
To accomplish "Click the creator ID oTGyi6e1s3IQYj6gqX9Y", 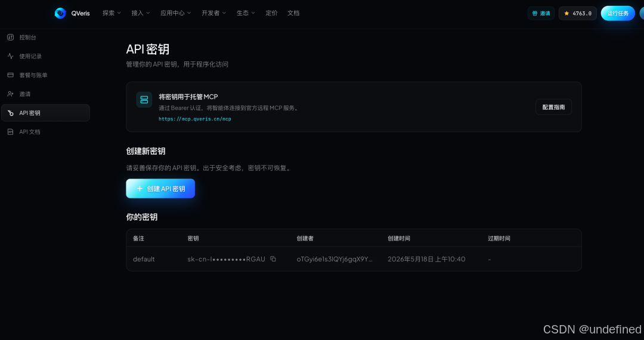I will [335, 259].
